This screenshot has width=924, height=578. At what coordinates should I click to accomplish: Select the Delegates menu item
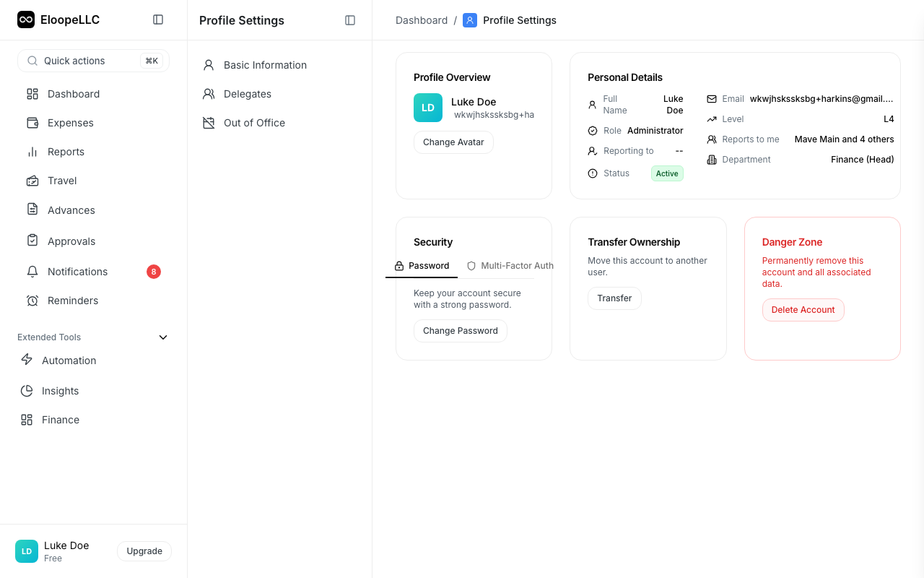[x=248, y=94]
